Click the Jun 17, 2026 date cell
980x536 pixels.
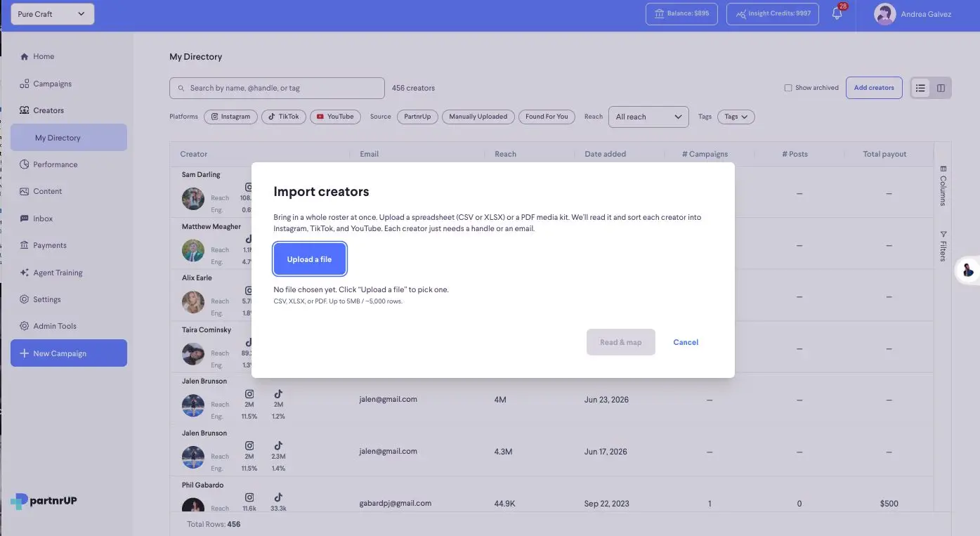[x=606, y=452]
